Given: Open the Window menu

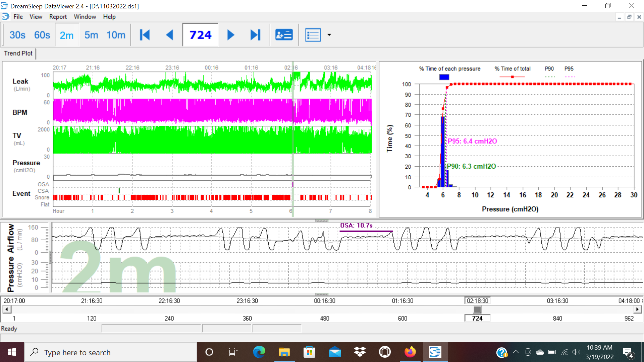Looking at the screenshot, I should click(85, 17).
